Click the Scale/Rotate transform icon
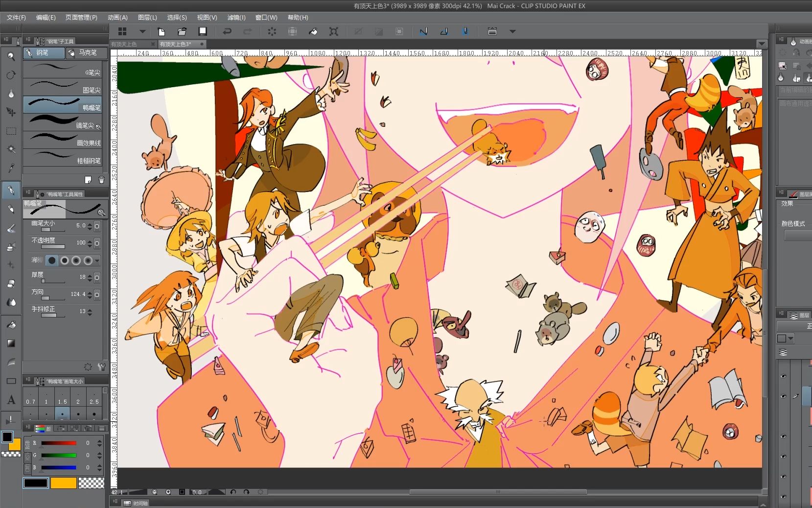The width and height of the screenshot is (812, 508). [334, 31]
